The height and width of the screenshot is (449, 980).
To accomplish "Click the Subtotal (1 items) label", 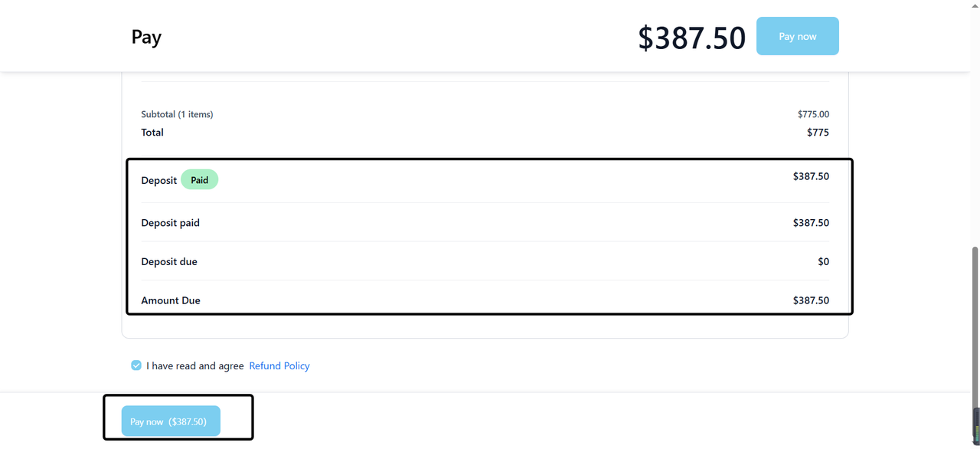I will point(177,114).
